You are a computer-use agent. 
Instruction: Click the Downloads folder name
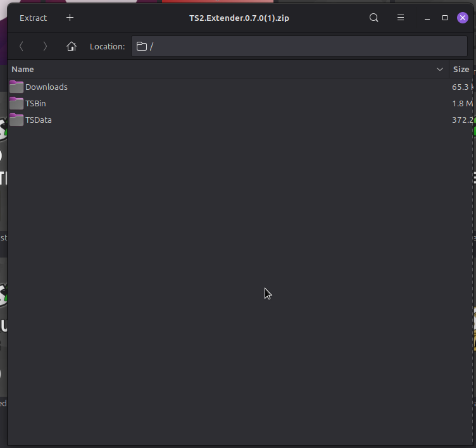pyautogui.click(x=46, y=87)
